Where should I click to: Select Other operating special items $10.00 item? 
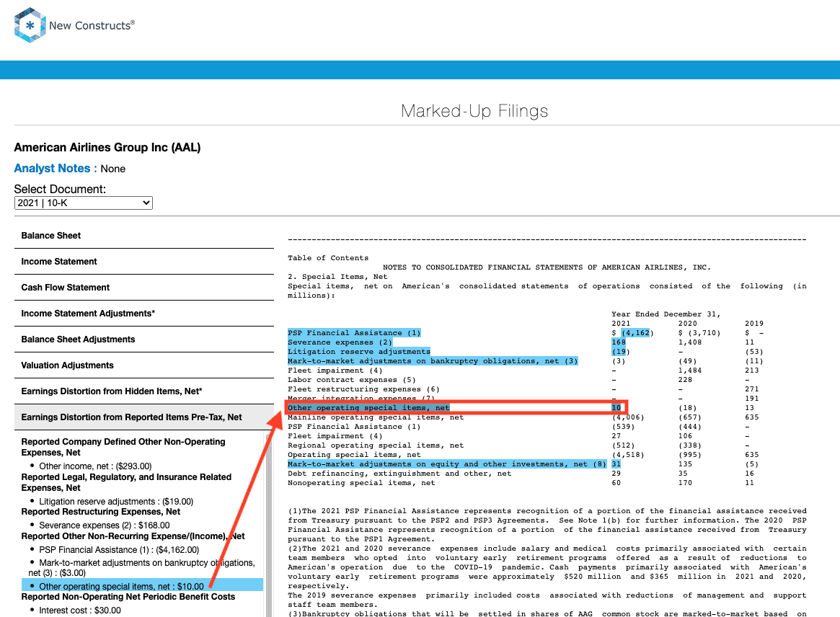pos(142,586)
